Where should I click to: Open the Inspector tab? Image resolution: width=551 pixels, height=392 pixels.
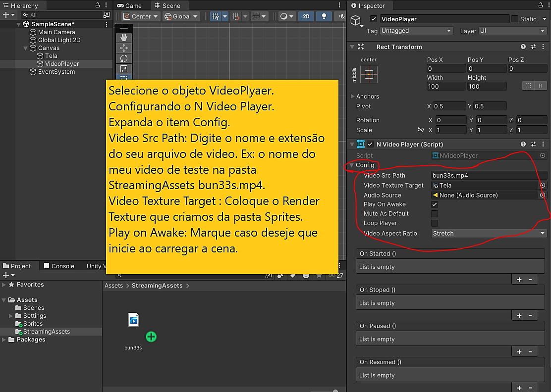click(x=368, y=5)
